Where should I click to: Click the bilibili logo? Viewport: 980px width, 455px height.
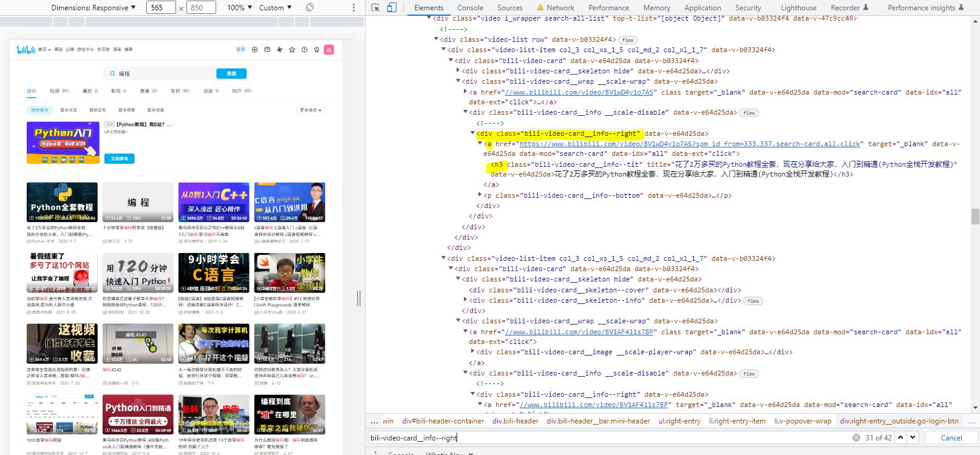coord(26,50)
